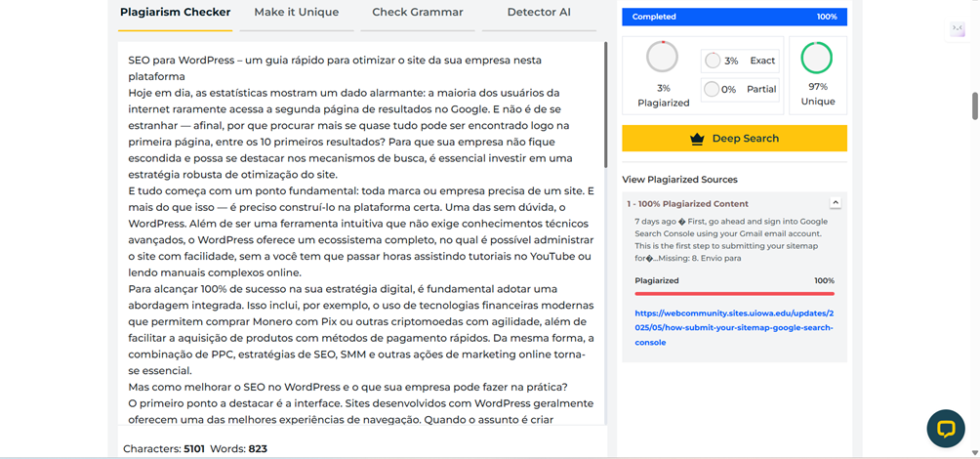Click the 3% Plagiarized circular gauge
Viewport: 980px width, 459px height.
662,57
